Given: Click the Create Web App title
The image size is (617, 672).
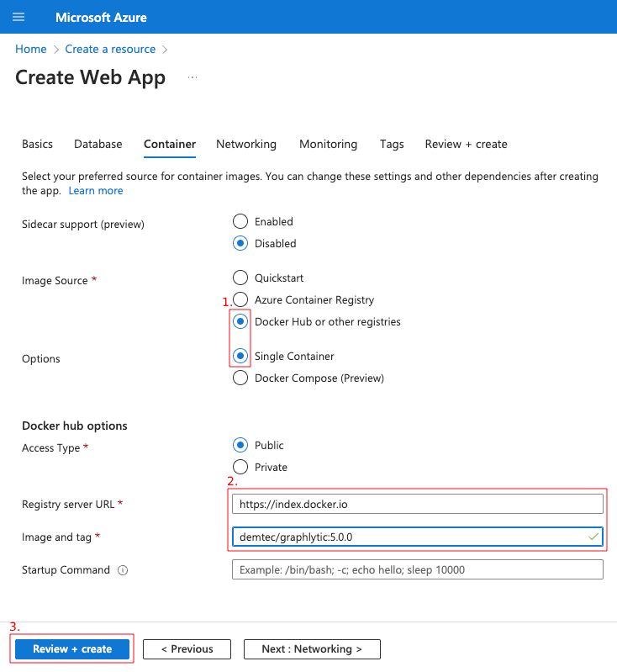Looking at the screenshot, I should coord(91,77).
